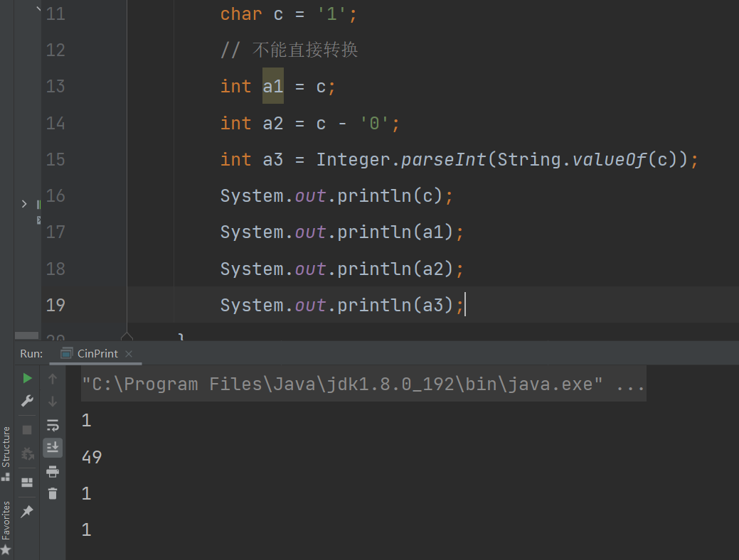739x560 pixels.
Task: Navigate down the stack trace
Action: [x=52, y=401]
